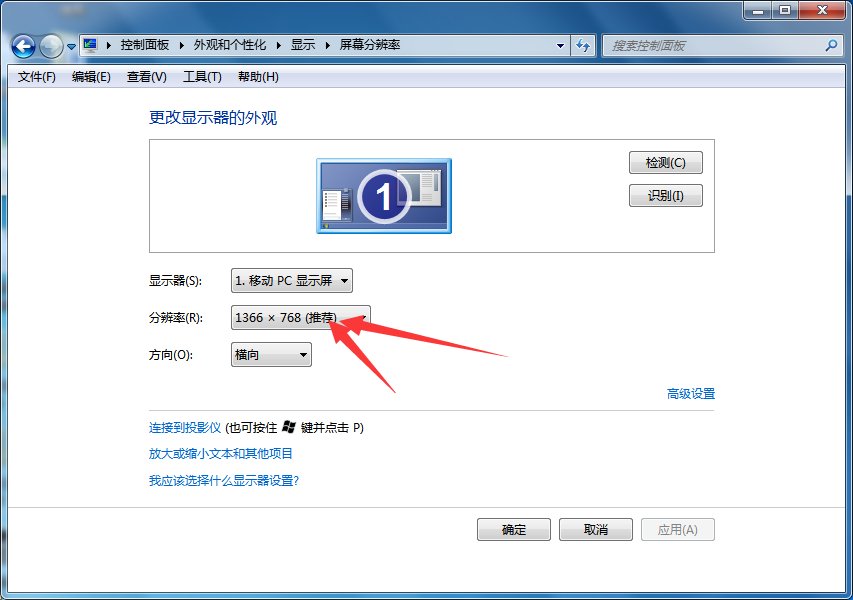Open the address bar history dropdown

(x=560, y=46)
